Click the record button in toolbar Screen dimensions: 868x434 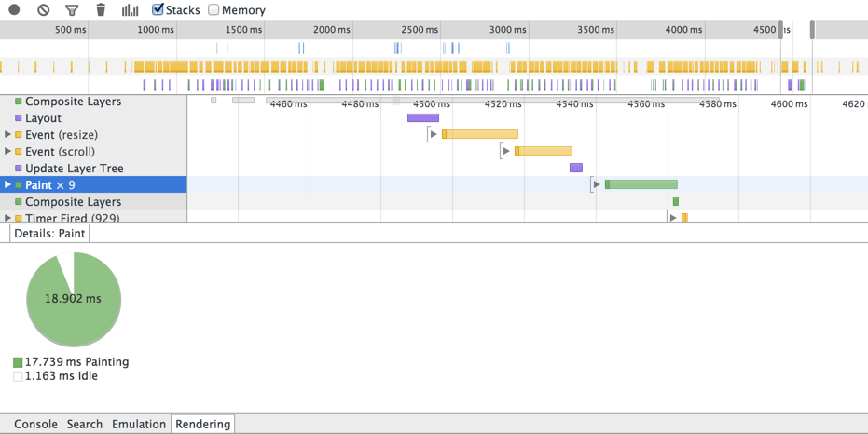(x=14, y=10)
